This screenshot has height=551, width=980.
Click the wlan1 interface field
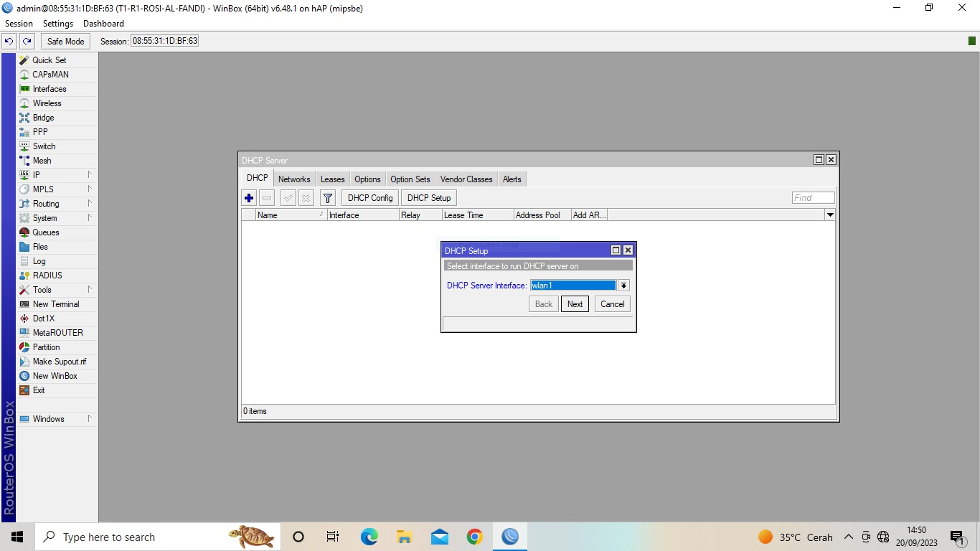click(573, 286)
